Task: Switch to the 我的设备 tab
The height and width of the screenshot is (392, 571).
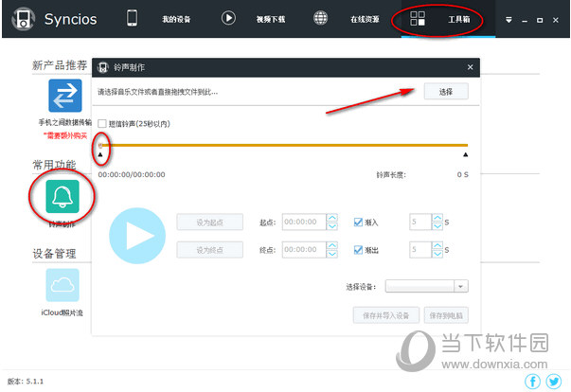Action: [x=176, y=19]
